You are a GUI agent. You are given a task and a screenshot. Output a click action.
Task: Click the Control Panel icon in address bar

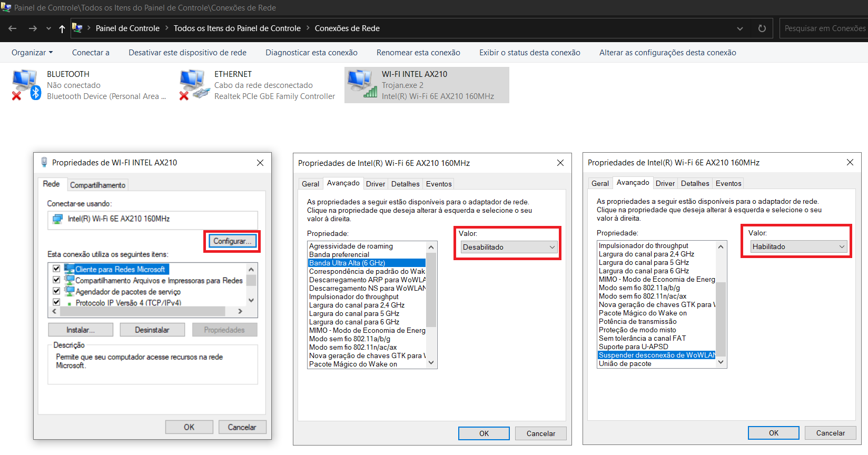coord(77,28)
